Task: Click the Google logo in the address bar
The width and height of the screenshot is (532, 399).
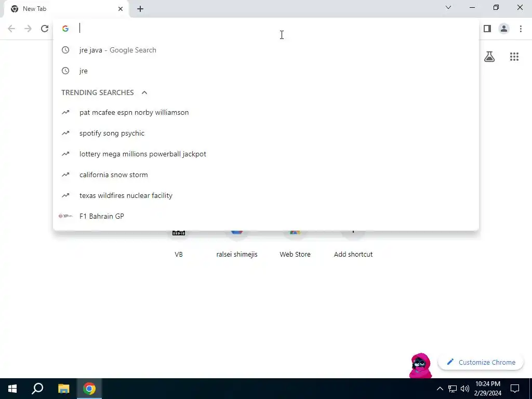Action: [65, 29]
